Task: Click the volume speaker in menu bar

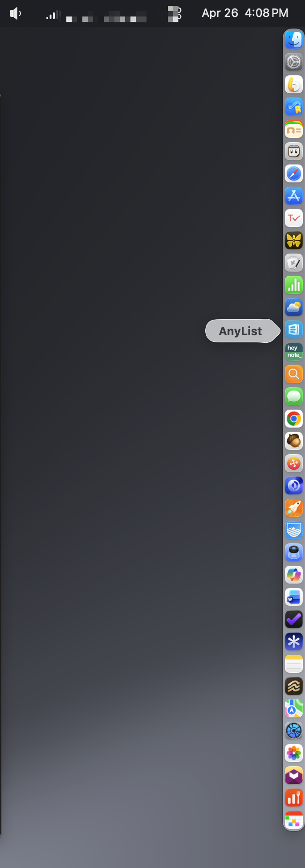Action: pos(16,14)
